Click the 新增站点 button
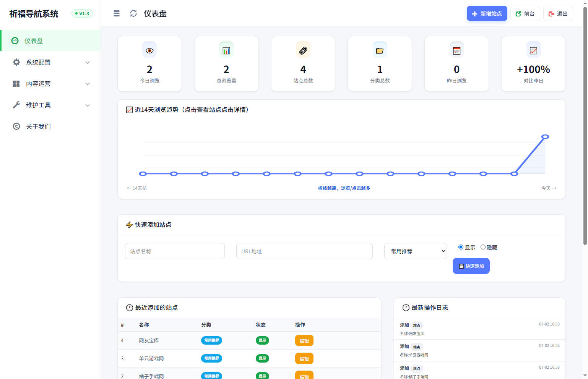Image resolution: width=588 pixels, height=379 pixels. (487, 13)
